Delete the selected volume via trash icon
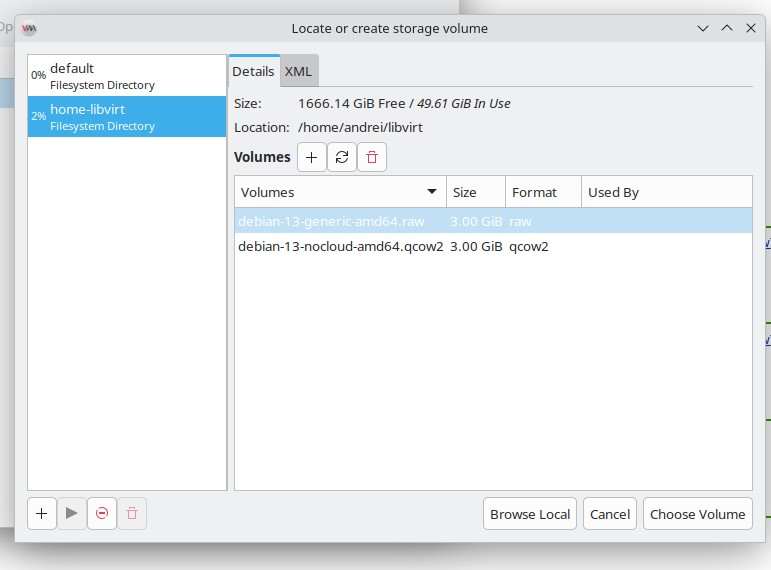771x570 pixels. pyautogui.click(x=372, y=157)
